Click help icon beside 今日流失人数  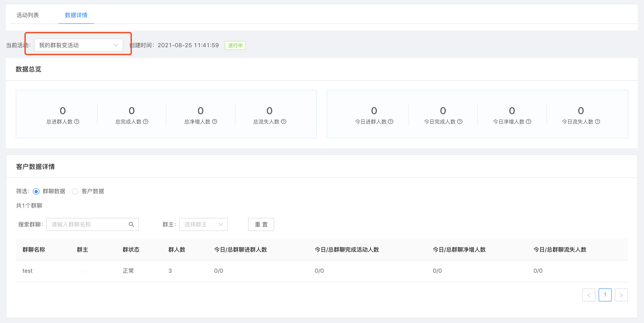coord(597,122)
